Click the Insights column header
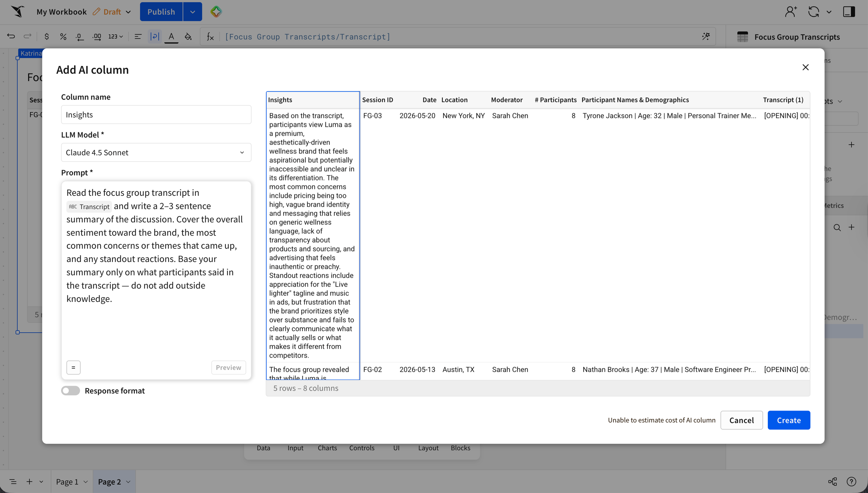The width and height of the screenshot is (868, 493). tap(313, 100)
